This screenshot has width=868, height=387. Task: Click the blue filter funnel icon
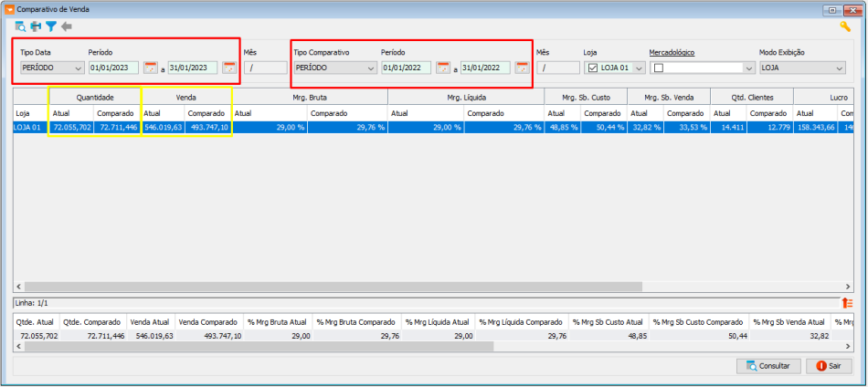pyautogui.click(x=51, y=26)
